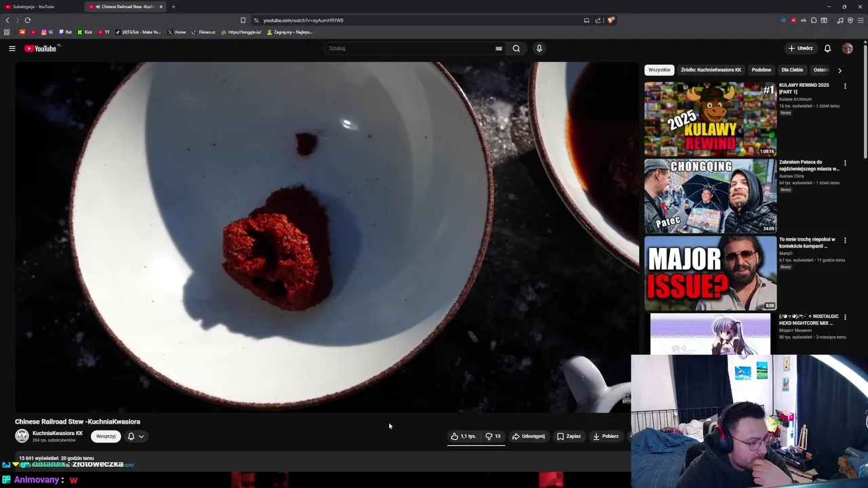This screenshot has height=488, width=868.
Task: Click Udostępnij share button
Action: coord(528,436)
